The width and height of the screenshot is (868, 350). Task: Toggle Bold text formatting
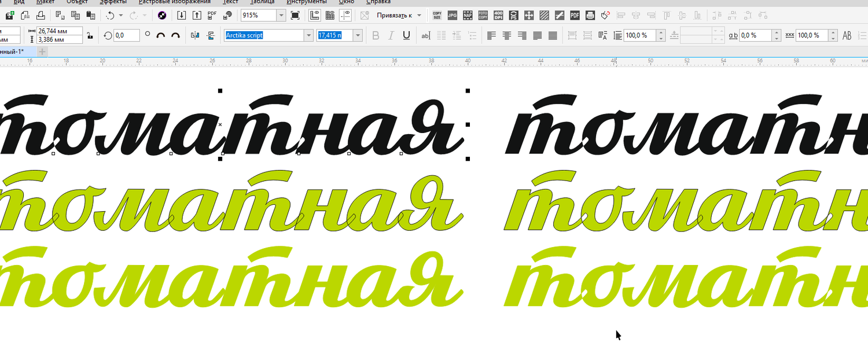376,35
